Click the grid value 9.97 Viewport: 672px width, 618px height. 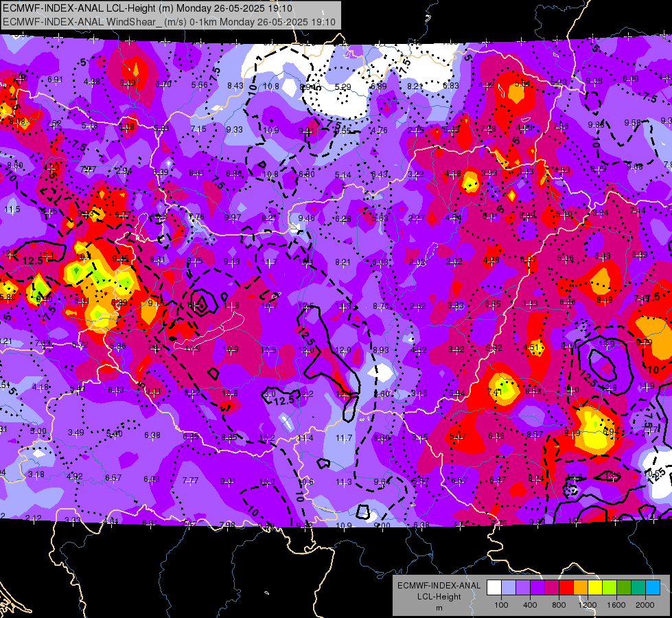point(233,218)
